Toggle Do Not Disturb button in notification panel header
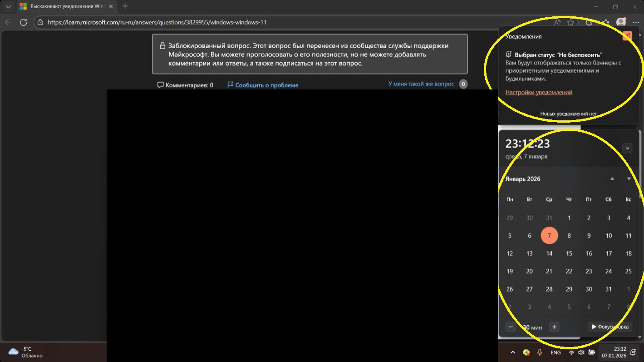The height and width of the screenshot is (362, 644). click(627, 36)
